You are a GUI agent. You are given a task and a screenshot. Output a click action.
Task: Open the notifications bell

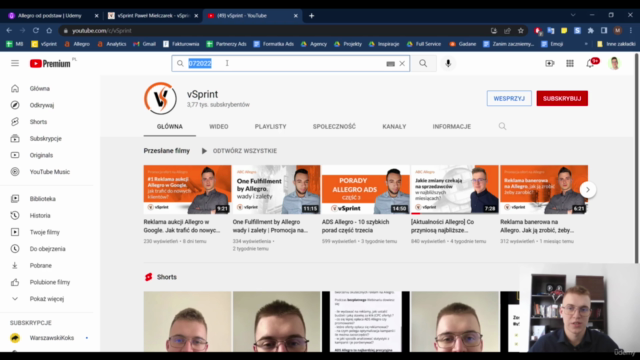[x=590, y=63]
